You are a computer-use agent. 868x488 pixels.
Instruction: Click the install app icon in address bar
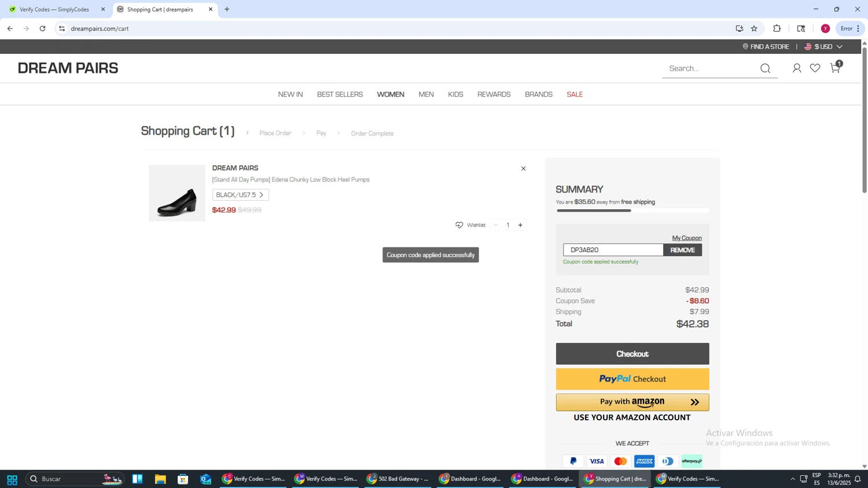tap(739, 28)
